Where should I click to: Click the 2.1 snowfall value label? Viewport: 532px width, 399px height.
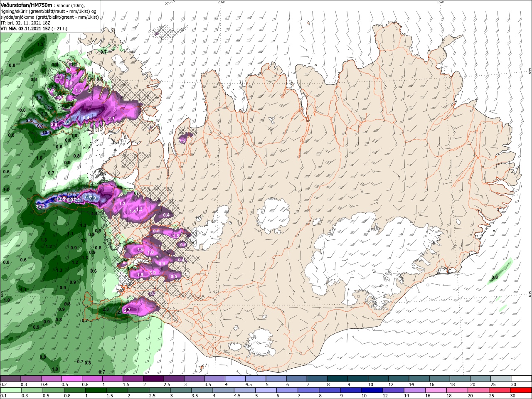(x=111, y=119)
